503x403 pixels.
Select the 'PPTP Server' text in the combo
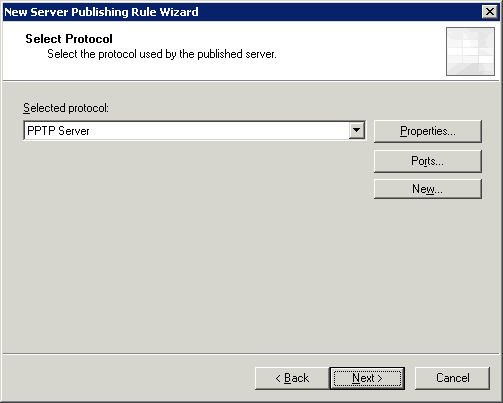click(x=58, y=131)
